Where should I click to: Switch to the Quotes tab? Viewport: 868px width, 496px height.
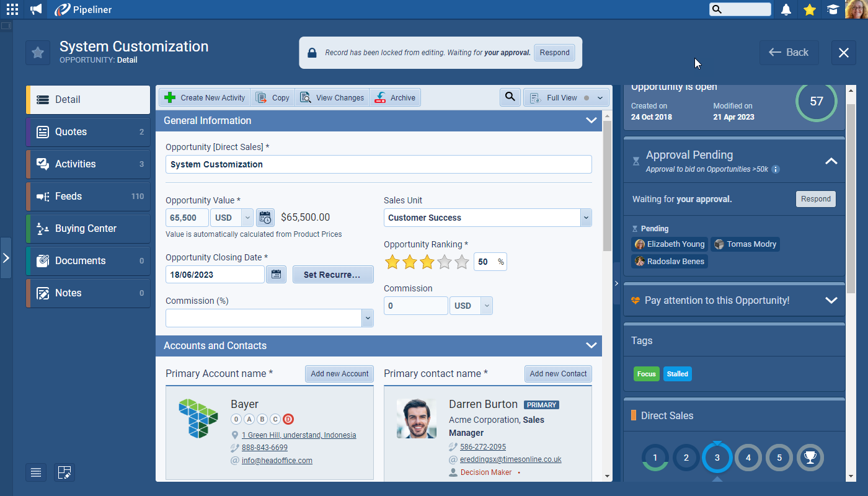(88, 132)
